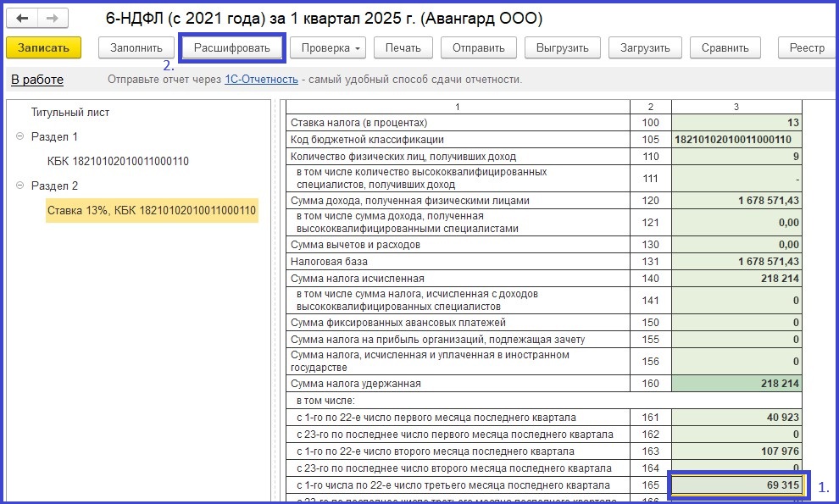Viewport: 839px width, 504px height.
Task: Click the forward navigation arrow
Action: (x=53, y=18)
